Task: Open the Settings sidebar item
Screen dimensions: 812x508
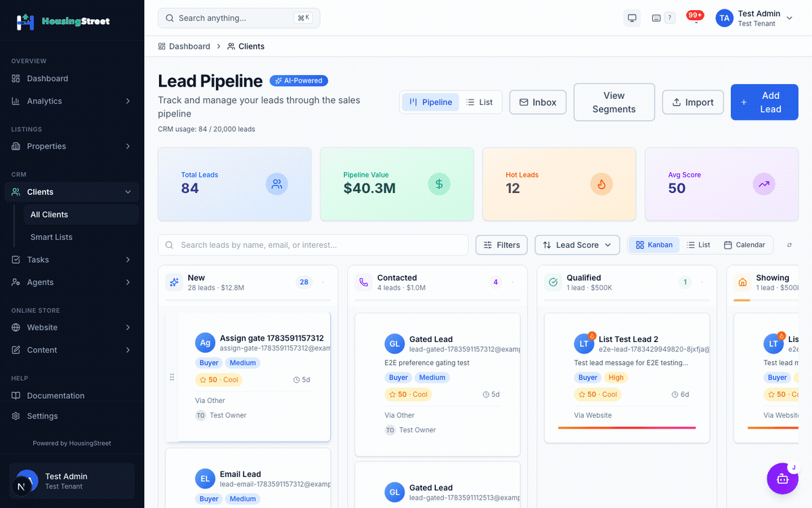Action: tap(72, 416)
